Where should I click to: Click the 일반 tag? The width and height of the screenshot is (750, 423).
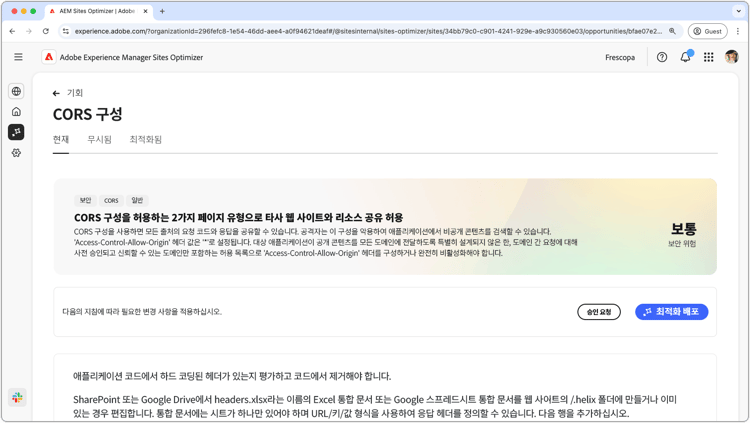137,200
